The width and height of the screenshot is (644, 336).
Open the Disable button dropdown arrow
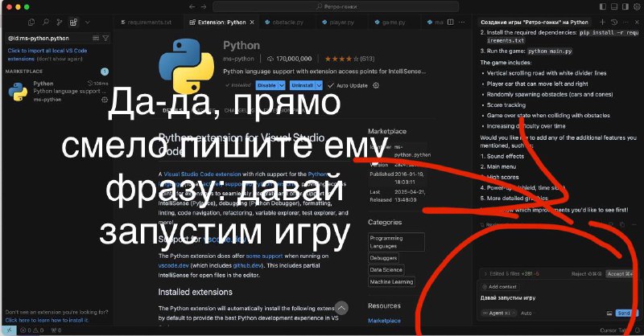coord(282,85)
